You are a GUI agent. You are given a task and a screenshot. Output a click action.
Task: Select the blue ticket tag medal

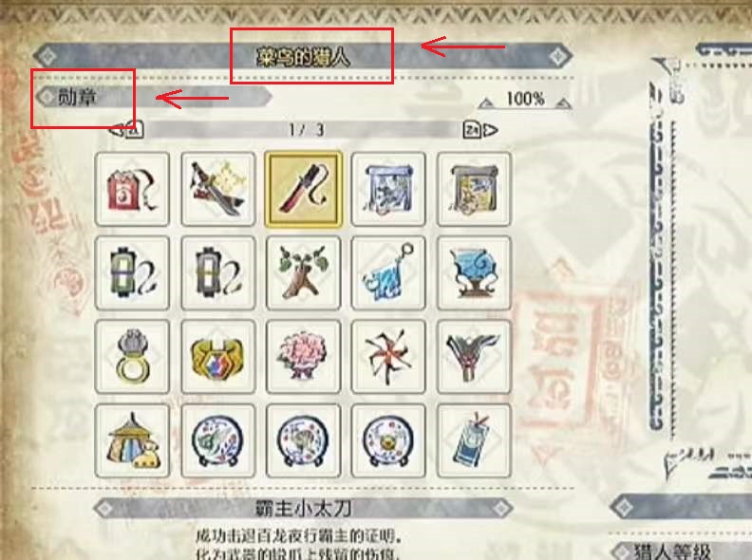474,440
